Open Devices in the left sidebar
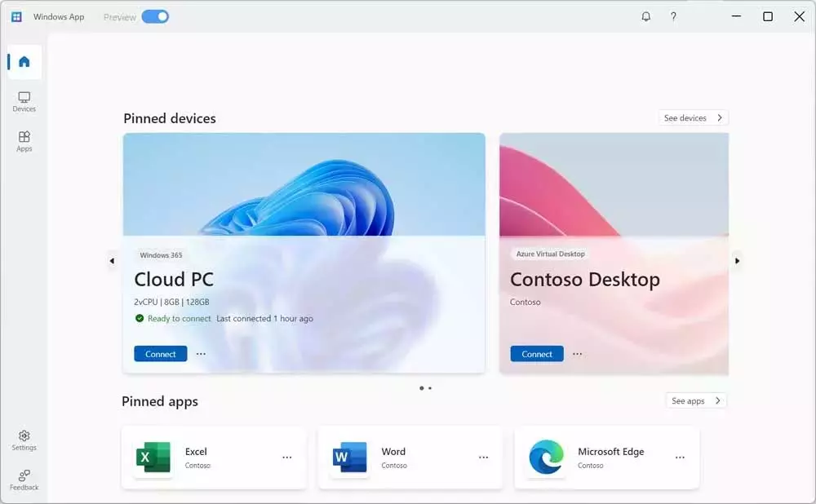The image size is (816, 504). point(24,102)
